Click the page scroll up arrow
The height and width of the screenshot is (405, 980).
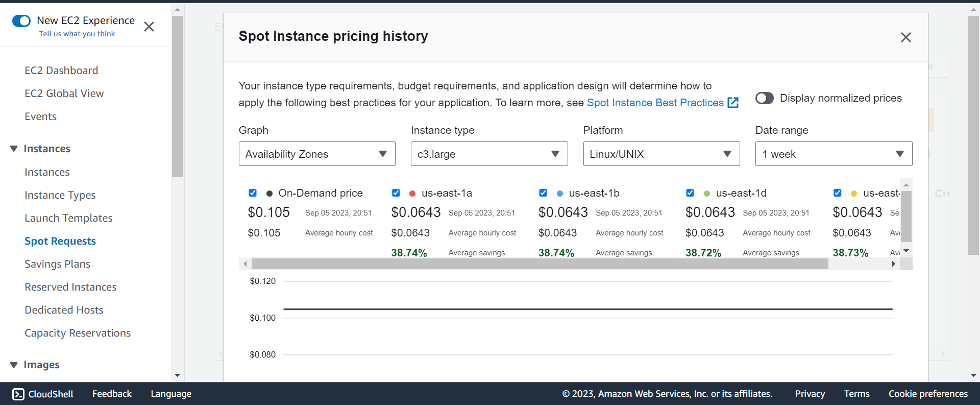(x=973, y=10)
